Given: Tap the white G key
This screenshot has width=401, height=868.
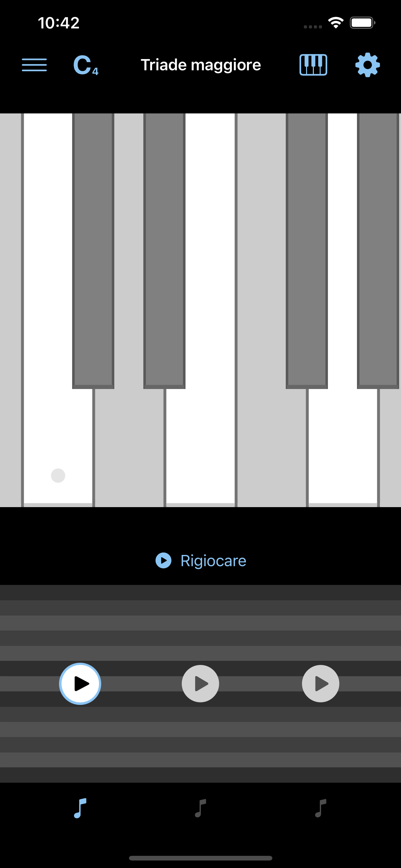Looking at the screenshot, I should coord(343,445).
